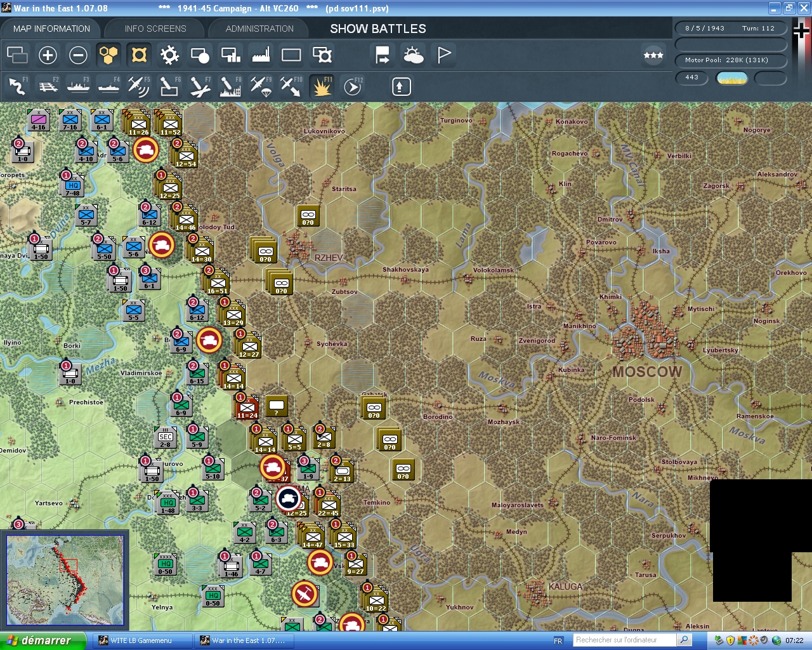Click the zoom out map button
The height and width of the screenshot is (650, 812).
[78, 55]
